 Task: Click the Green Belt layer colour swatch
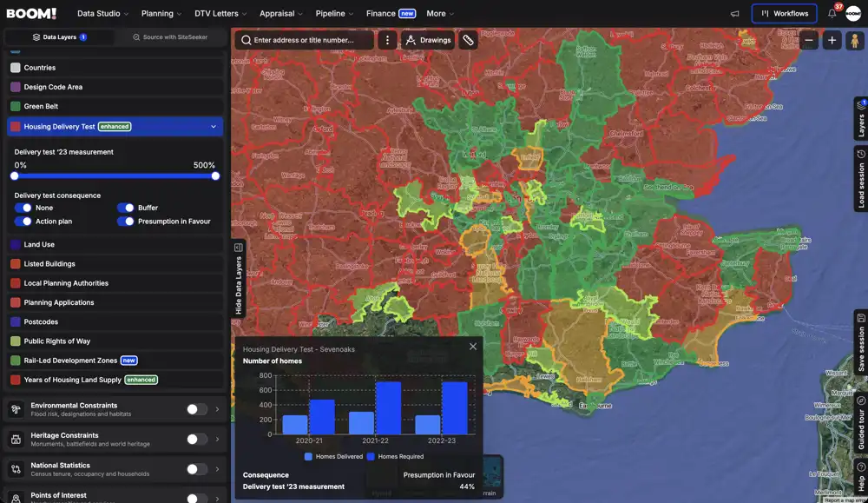tap(16, 106)
